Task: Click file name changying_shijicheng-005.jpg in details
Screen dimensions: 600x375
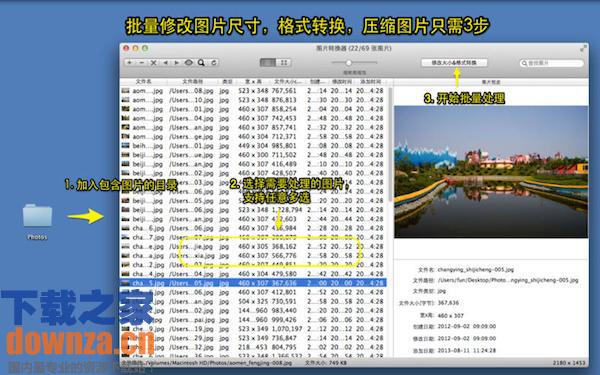Action: click(x=475, y=269)
